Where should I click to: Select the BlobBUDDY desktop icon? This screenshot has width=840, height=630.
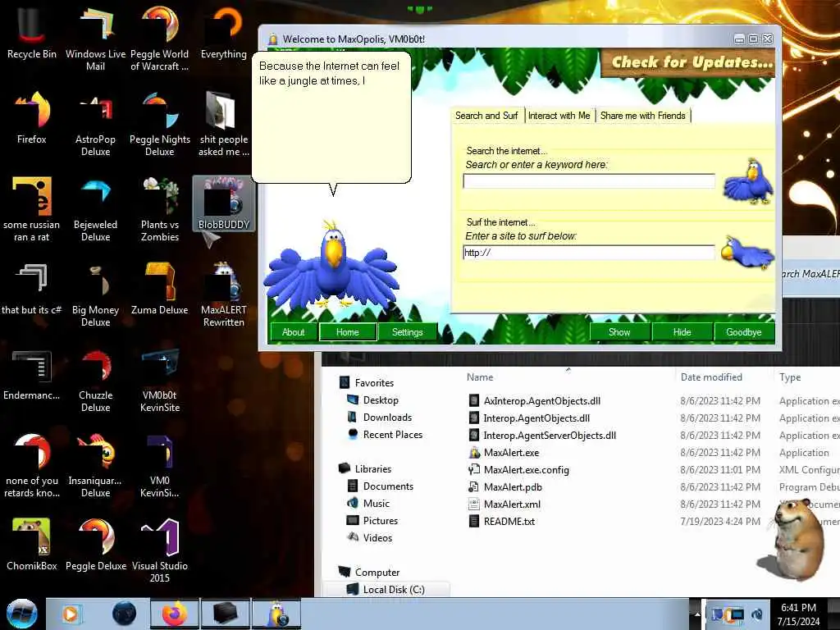coord(223,203)
